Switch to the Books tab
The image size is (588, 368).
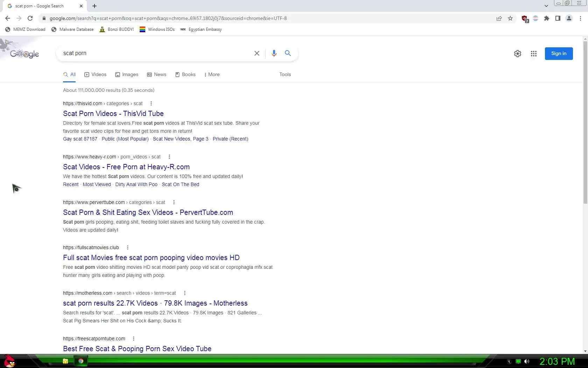click(185, 74)
